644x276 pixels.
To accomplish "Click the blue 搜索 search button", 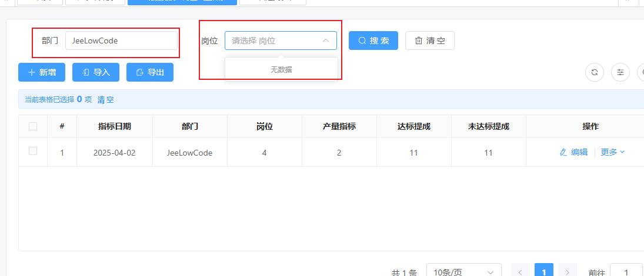I will (373, 41).
